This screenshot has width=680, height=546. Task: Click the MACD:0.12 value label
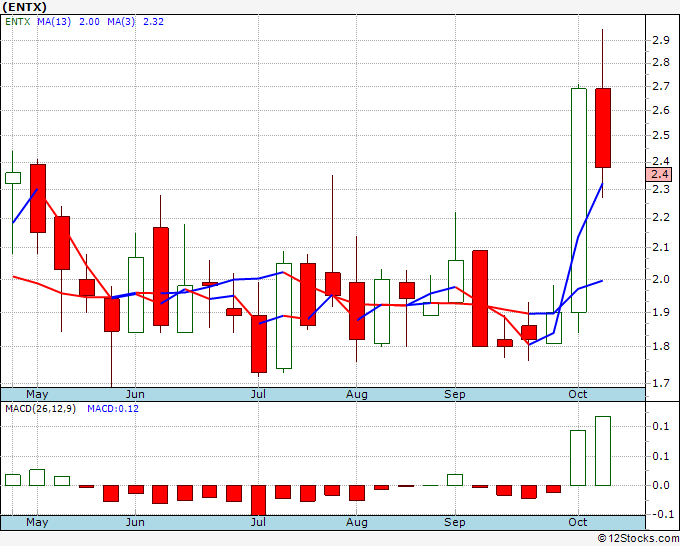tap(113, 409)
